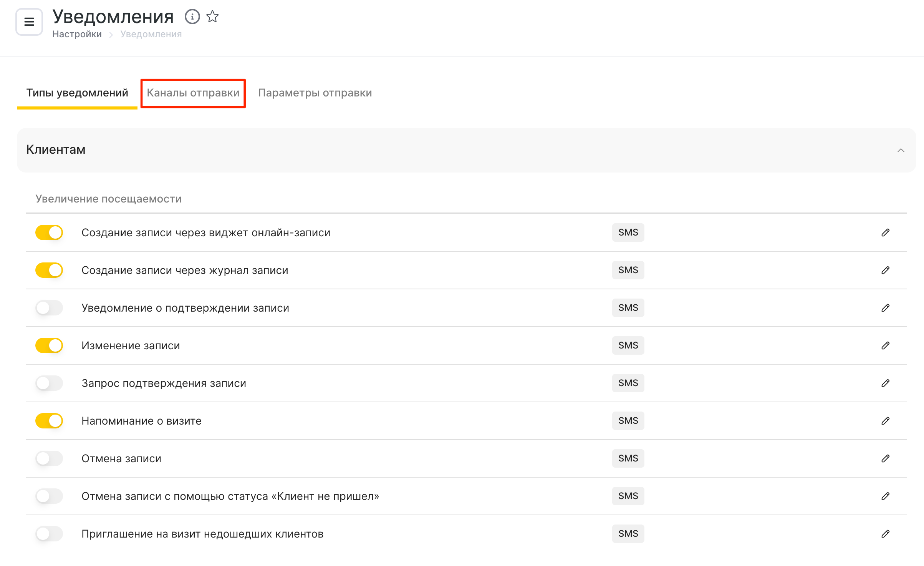Turn on 'Запрос подтверждения записи' switch

(49, 383)
